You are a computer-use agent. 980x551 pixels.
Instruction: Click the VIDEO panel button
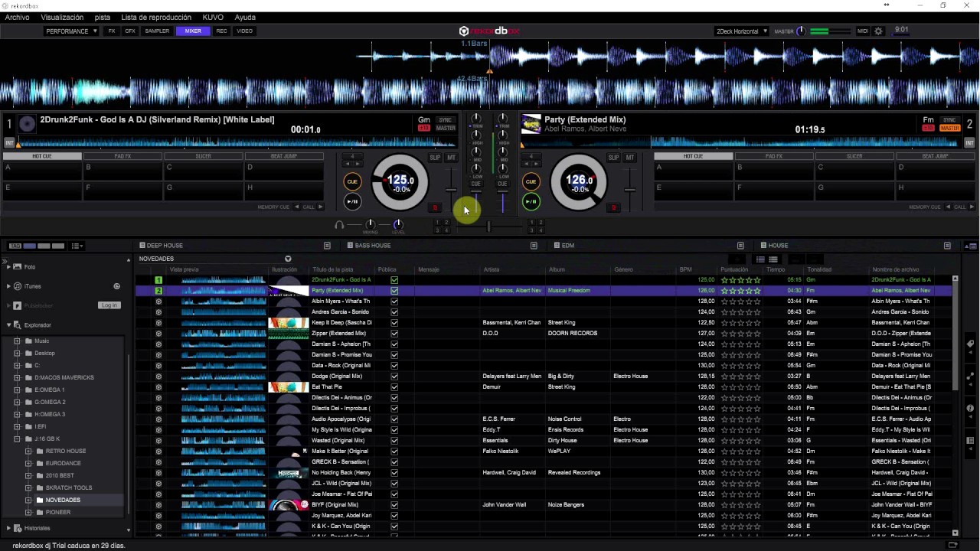(x=244, y=31)
